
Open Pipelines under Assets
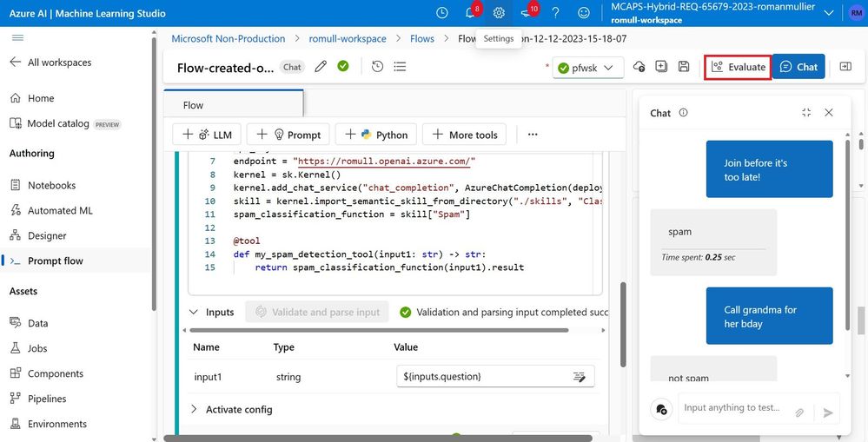point(37,399)
